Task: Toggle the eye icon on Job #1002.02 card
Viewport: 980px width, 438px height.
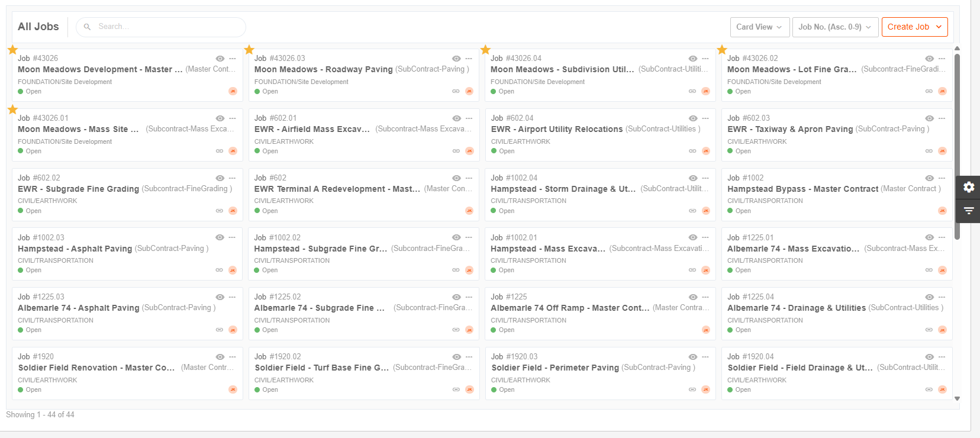Action: pyautogui.click(x=456, y=237)
